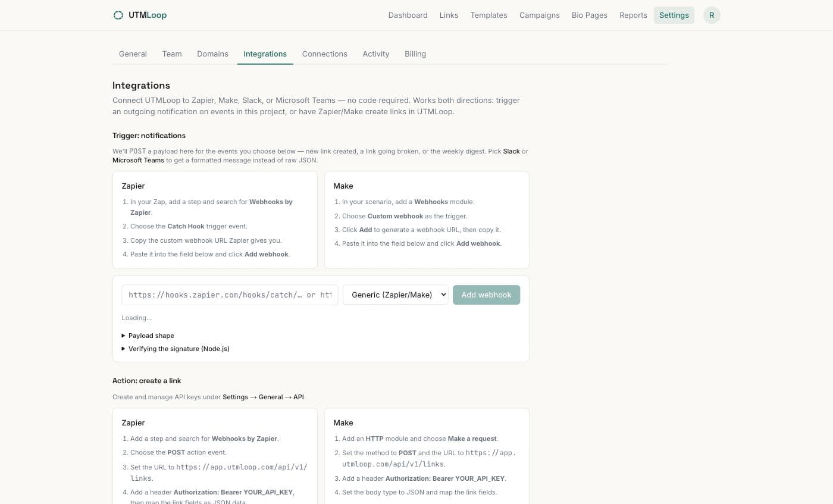Click the Make title in trigger card
The height and width of the screenshot is (504, 833).
tap(343, 186)
